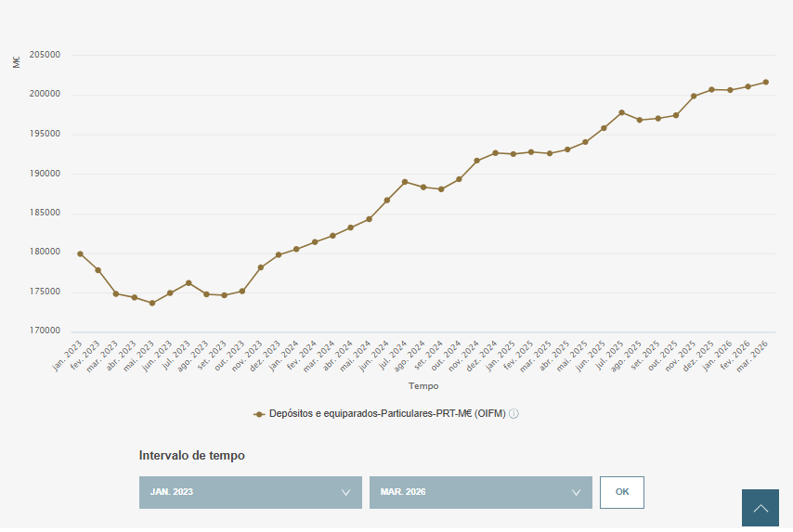The image size is (793, 532).
Task: Click the fev. 2023 data point
Action: coord(97,270)
